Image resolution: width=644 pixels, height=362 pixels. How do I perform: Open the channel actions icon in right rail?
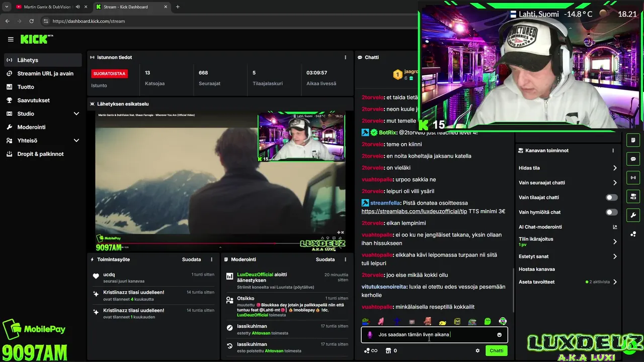633,196
